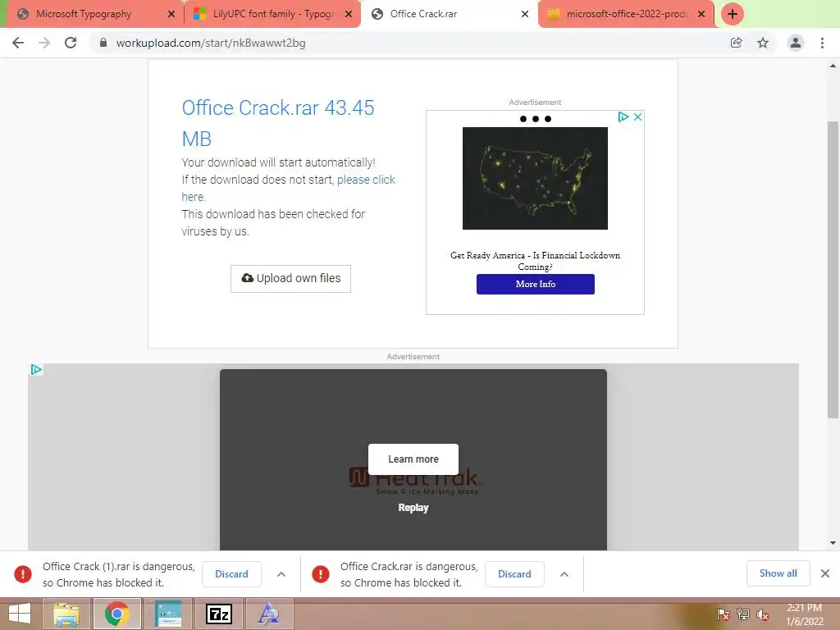
Task: Expand options for Office Crack.rar download
Action: (x=564, y=574)
